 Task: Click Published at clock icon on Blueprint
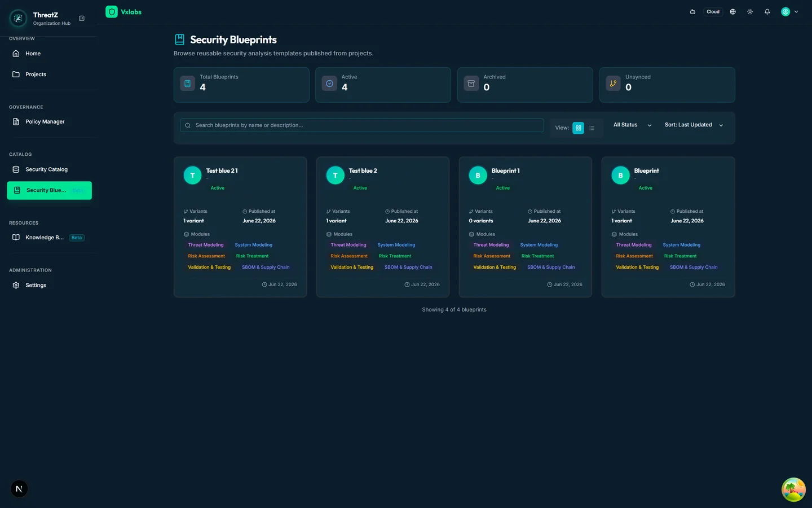coord(673,212)
